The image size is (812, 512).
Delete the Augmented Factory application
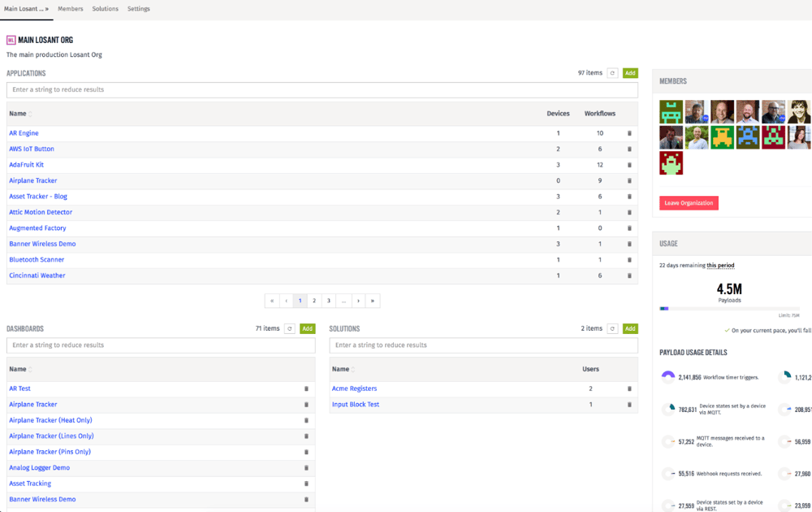click(x=630, y=228)
